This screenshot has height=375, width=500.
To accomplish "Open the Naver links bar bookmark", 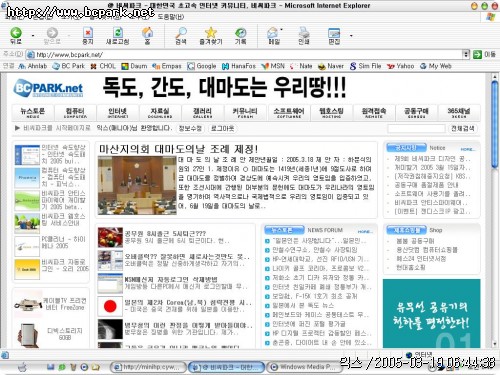I will (x=331, y=66).
